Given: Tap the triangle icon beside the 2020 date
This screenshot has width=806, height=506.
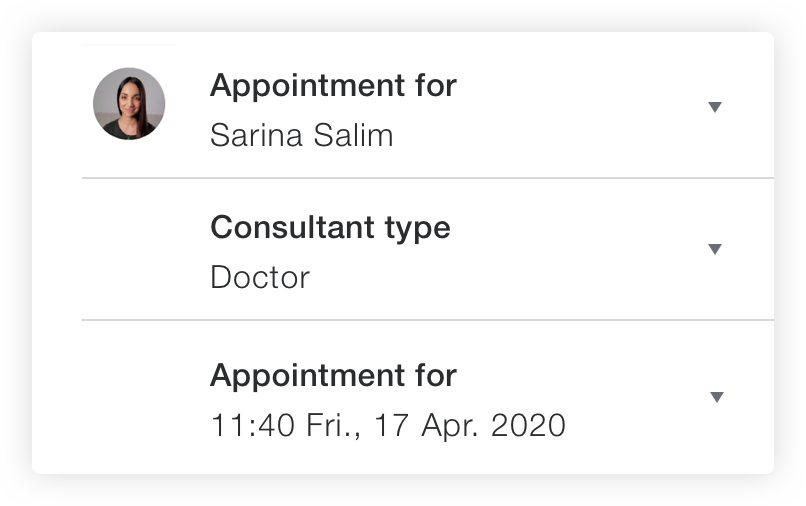Looking at the screenshot, I should [717, 397].
